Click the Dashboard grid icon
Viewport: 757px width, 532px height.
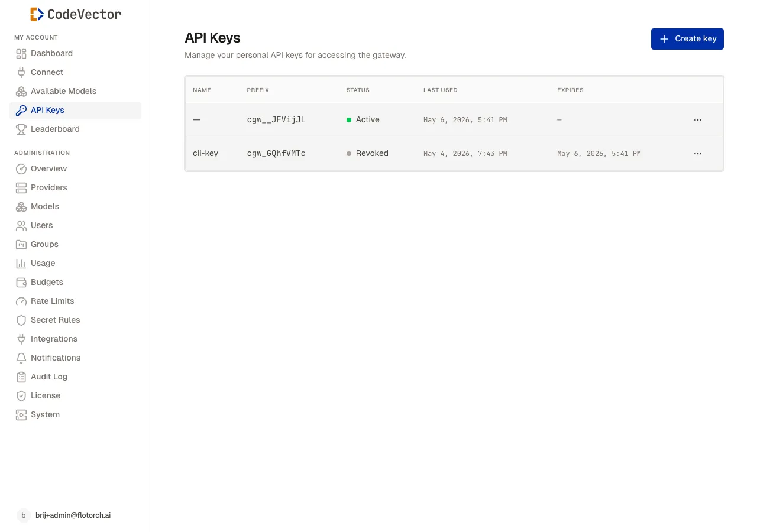pyautogui.click(x=21, y=54)
